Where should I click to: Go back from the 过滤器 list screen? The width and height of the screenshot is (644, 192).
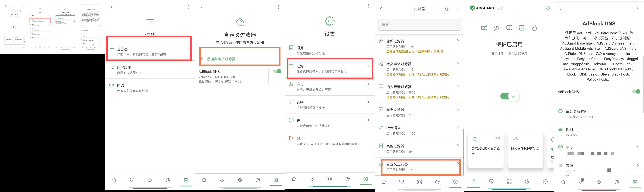tap(381, 9)
